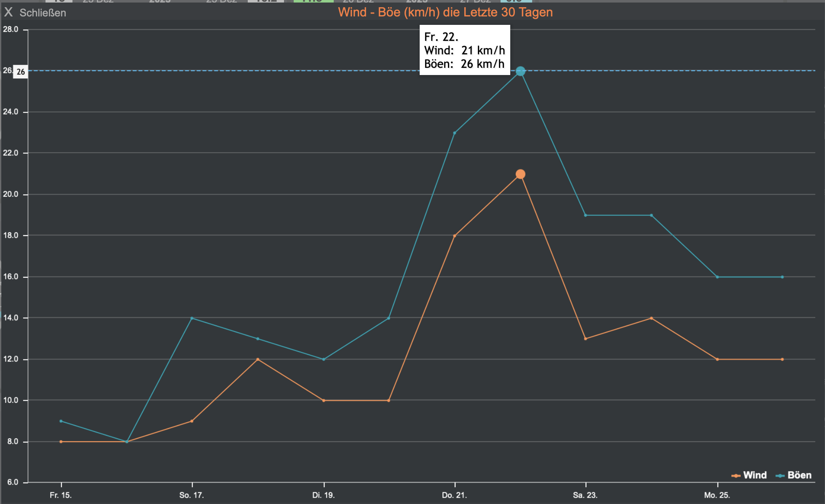This screenshot has width=825, height=504.
Task: Click the X close icon
Action: click(x=8, y=12)
